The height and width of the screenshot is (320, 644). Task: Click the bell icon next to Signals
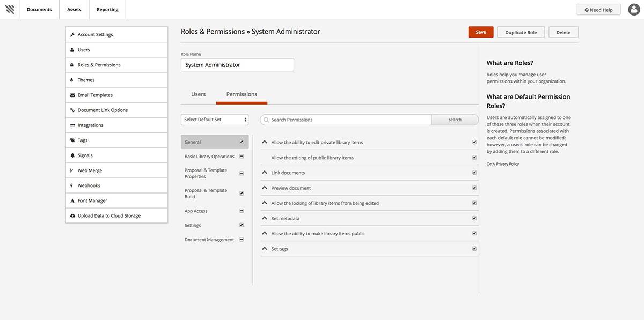pyautogui.click(x=72, y=155)
